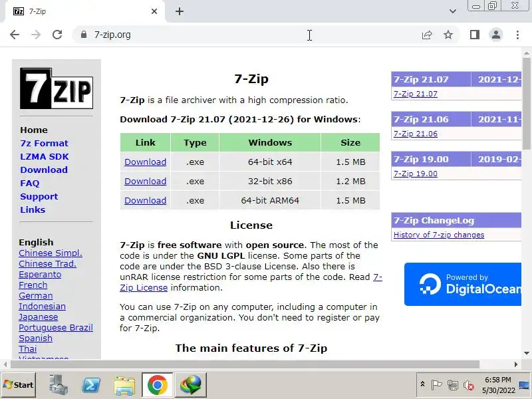Open the Support page

click(x=39, y=196)
